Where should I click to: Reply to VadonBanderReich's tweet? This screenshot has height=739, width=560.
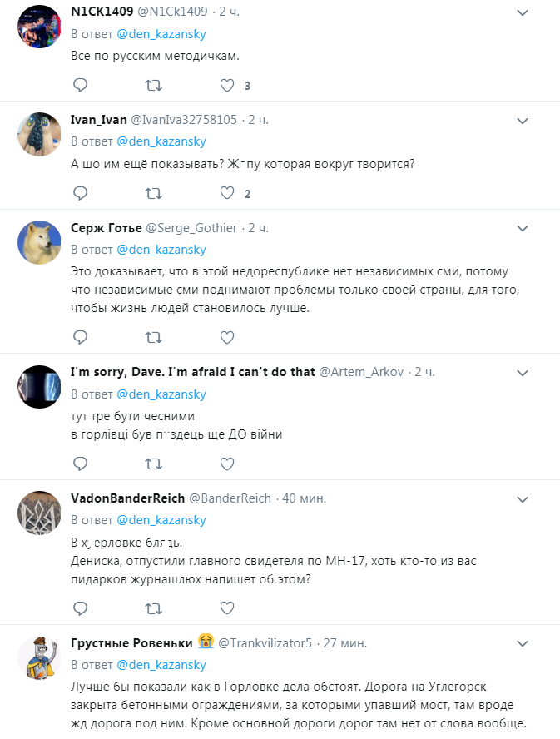click(80, 608)
